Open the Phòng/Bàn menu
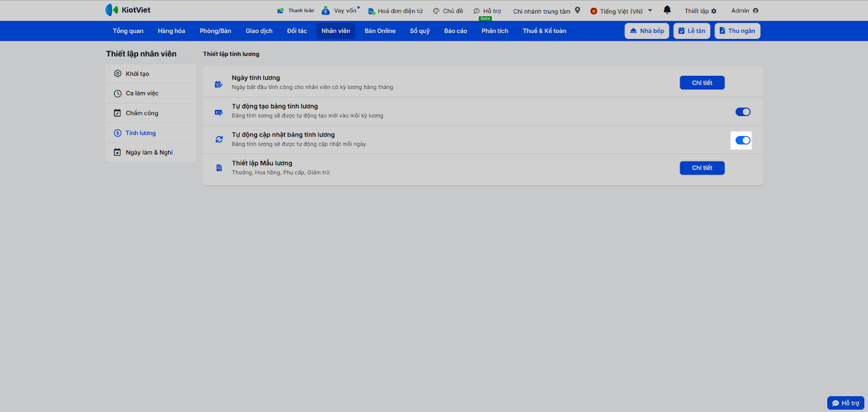The image size is (868, 412). (x=215, y=31)
